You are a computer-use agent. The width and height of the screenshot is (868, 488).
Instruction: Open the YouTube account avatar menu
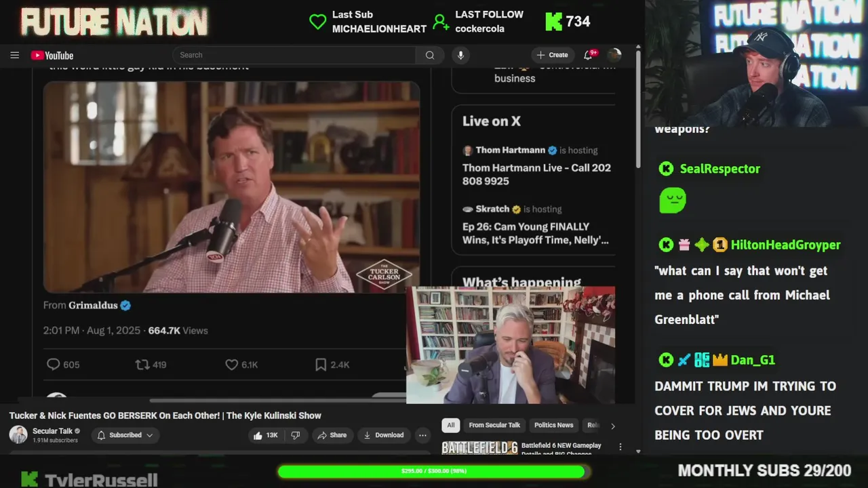pyautogui.click(x=614, y=55)
